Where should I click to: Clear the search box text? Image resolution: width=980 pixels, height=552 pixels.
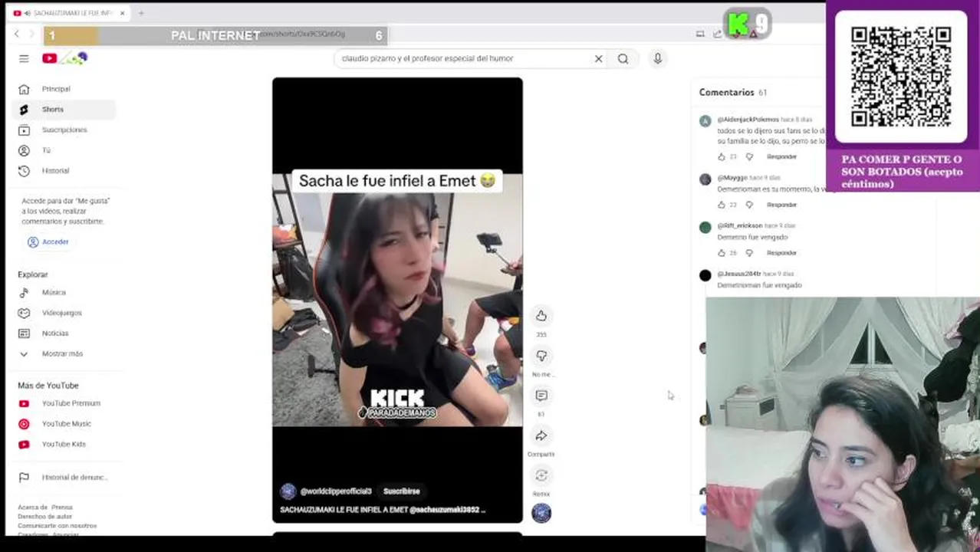click(598, 58)
